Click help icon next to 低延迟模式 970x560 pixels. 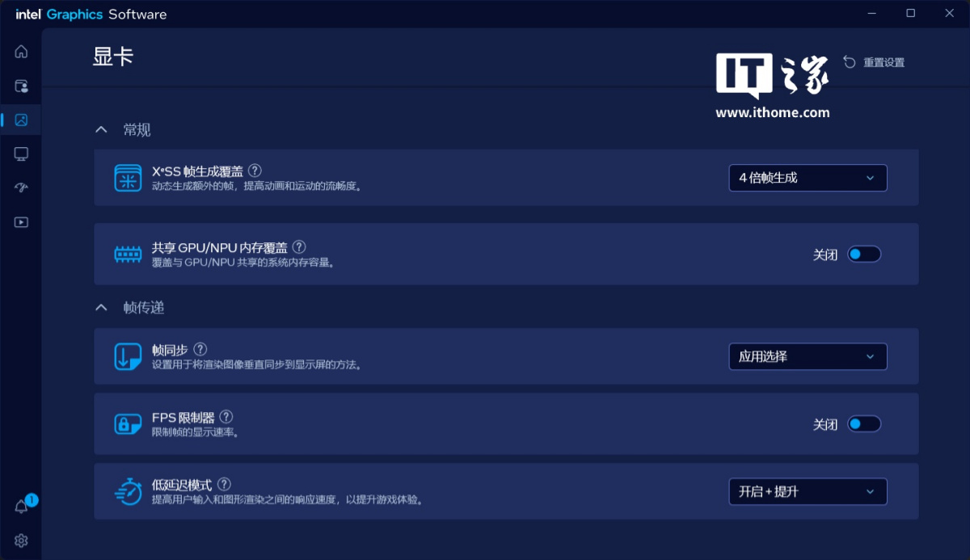coord(224,484)
